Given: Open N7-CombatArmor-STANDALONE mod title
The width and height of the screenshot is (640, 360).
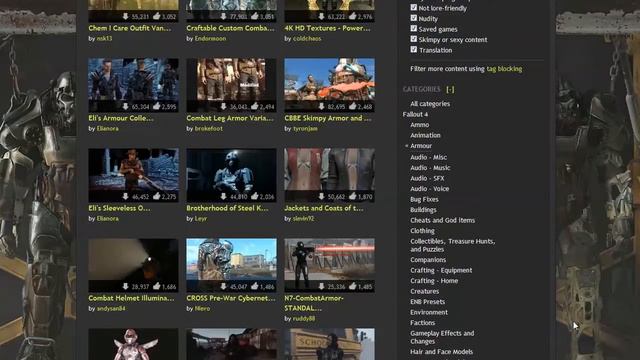Looking at the screenshot, I should click(314, 303).
